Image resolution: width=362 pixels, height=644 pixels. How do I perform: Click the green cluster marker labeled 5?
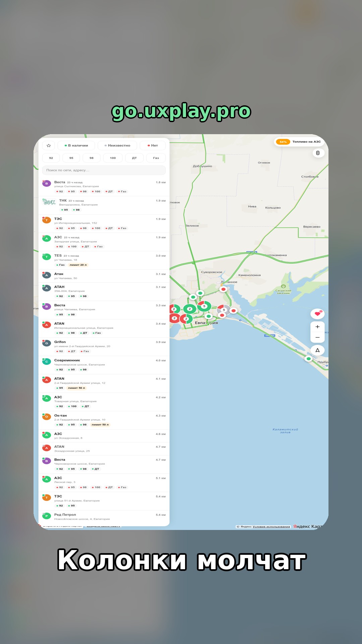(x=204, y=306)
